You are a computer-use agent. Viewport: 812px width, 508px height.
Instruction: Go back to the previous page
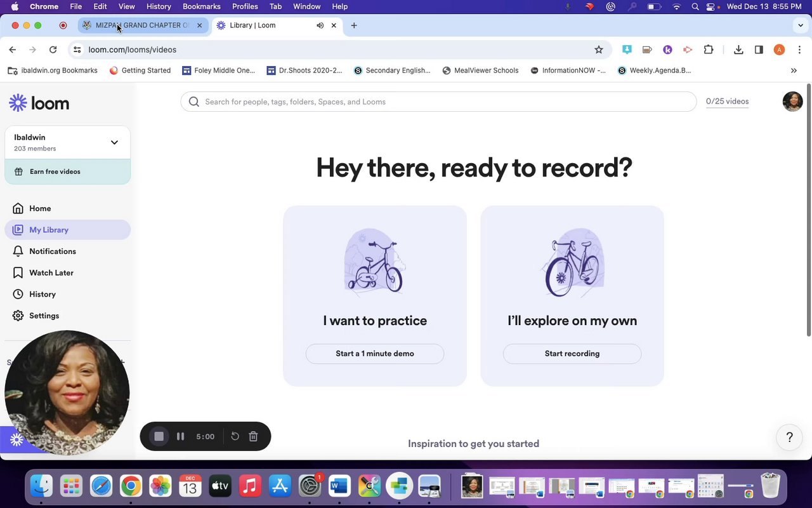coord(13,50)
